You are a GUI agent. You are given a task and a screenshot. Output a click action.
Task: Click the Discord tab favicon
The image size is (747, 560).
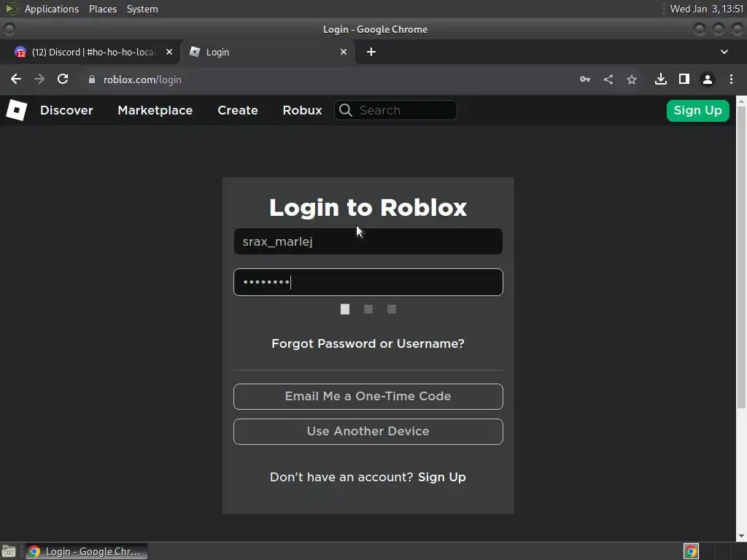[20, 52]
